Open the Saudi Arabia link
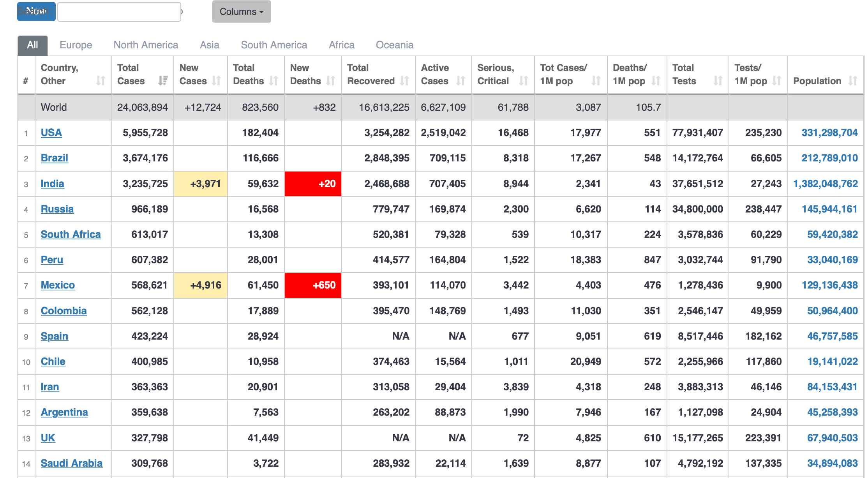868x478 pixels. click(x=71, y=463)
